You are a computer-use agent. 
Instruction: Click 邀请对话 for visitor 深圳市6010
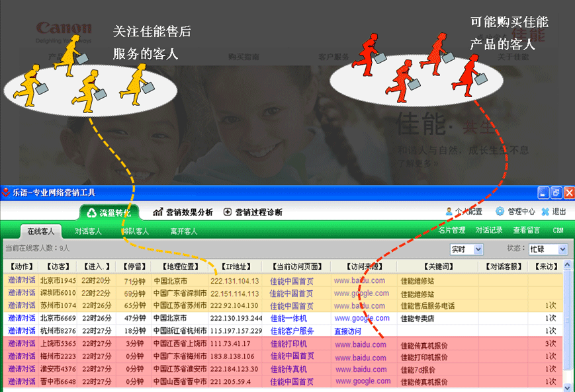[x=22, y=293]
